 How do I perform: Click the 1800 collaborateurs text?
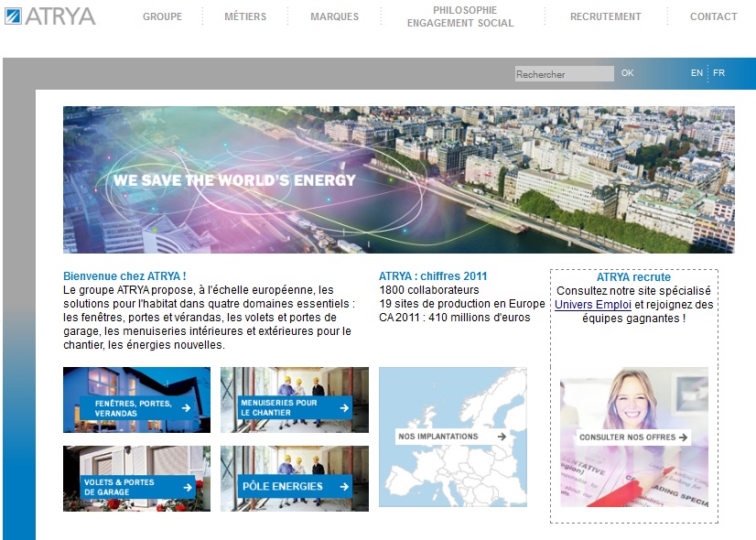pyautogui.click(x=429, y=290)
